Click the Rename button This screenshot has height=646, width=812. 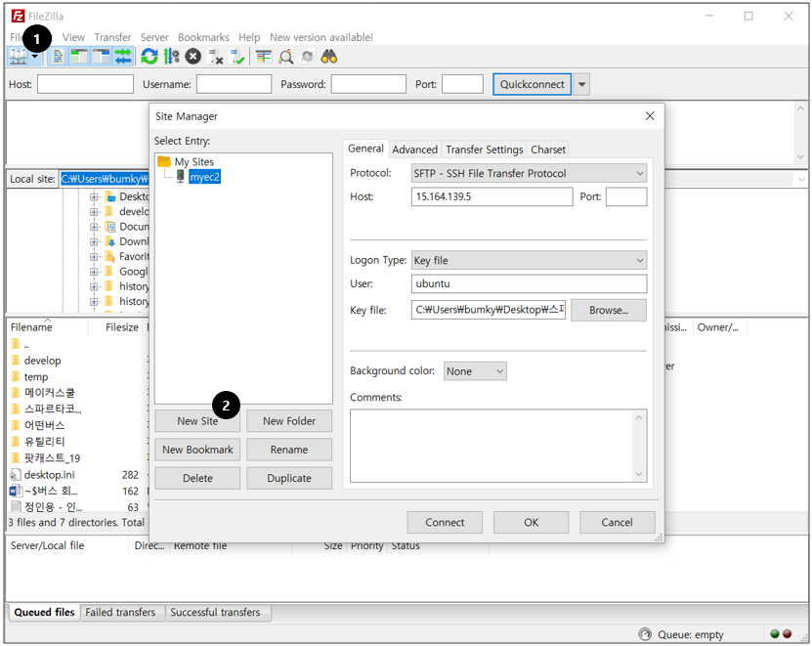pyautogui.click(x=289, y=450)
